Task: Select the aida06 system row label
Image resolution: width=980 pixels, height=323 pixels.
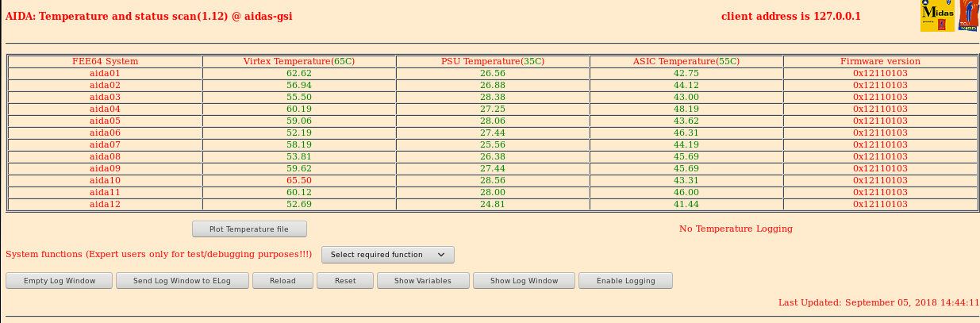Action: [x=105, y=133]
